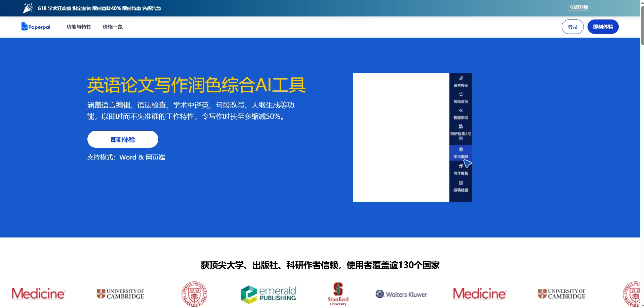Click the Paperpal logo

coord(36,27)
